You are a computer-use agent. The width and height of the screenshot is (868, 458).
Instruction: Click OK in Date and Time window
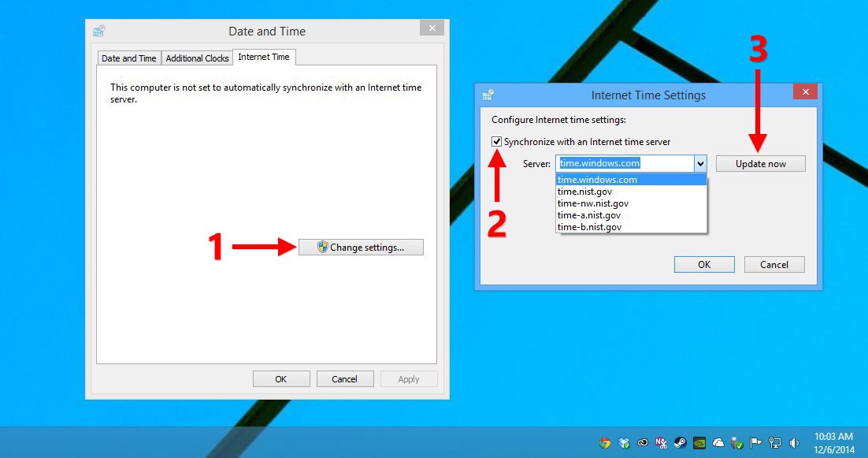[x=281, y=379]
